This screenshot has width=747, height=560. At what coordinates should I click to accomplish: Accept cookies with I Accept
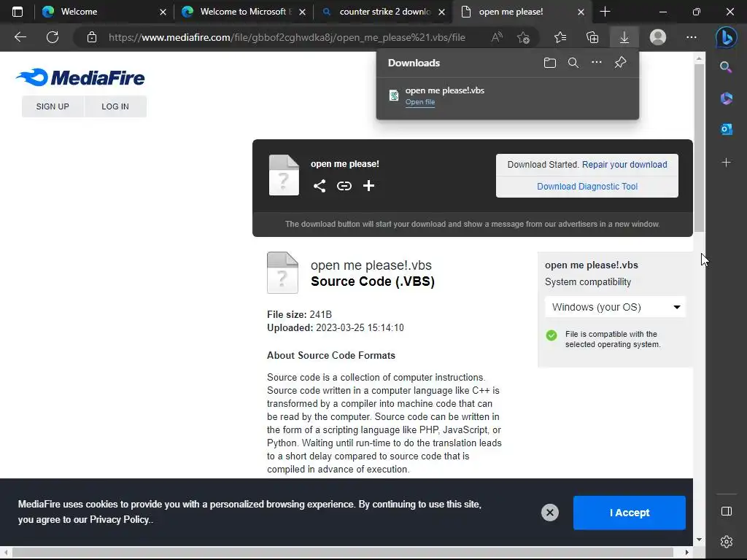pyautogui.click(x=630, y=513)
